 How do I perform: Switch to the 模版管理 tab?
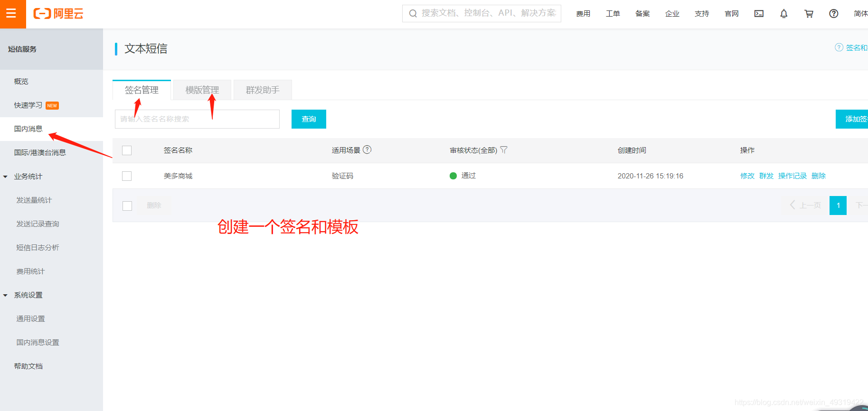(202, 90)
